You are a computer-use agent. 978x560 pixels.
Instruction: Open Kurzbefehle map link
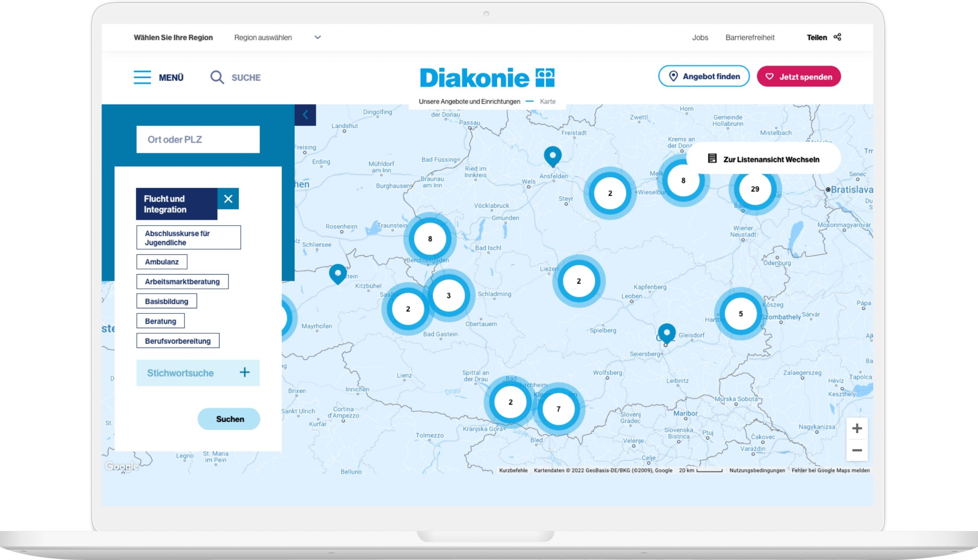pos(513,470)
